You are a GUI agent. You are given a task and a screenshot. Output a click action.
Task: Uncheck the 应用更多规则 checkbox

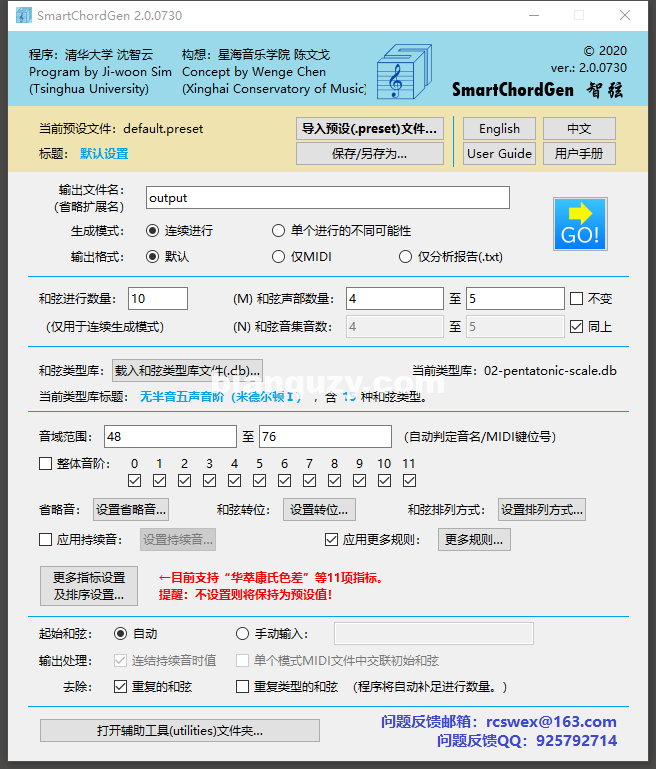(331, 540)
